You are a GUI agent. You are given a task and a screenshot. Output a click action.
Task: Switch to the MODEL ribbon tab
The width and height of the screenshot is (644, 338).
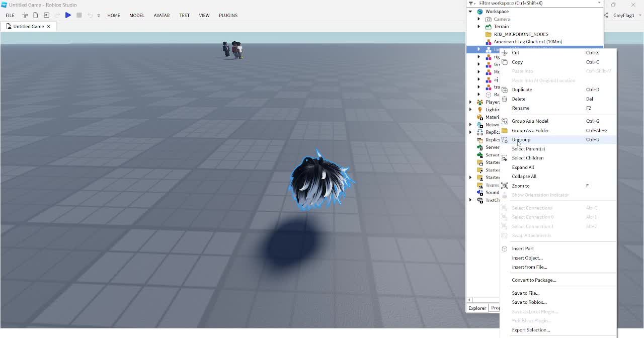[x=137, y=16]
